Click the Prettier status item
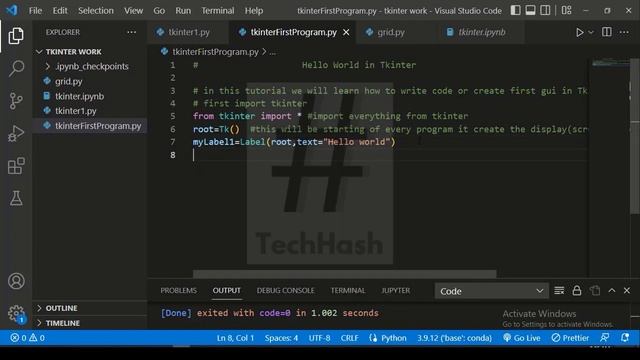This screenshot has width=640, height=360. point(570,338)
